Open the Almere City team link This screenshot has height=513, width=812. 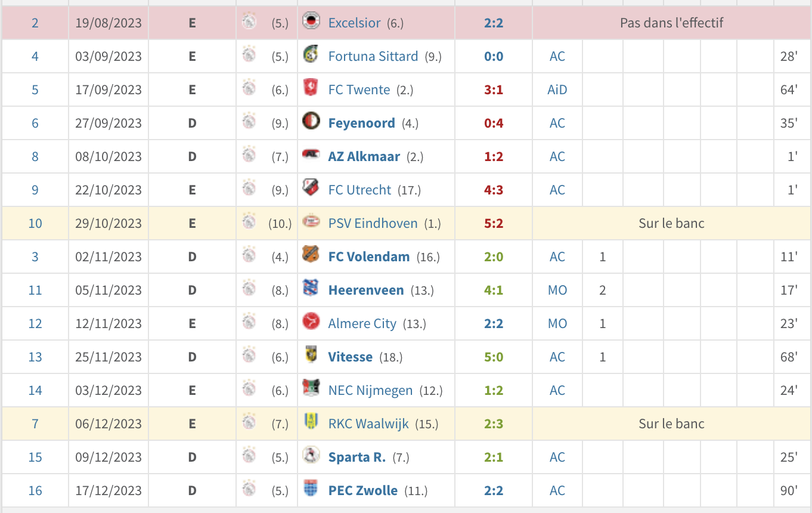coord(362,323)
